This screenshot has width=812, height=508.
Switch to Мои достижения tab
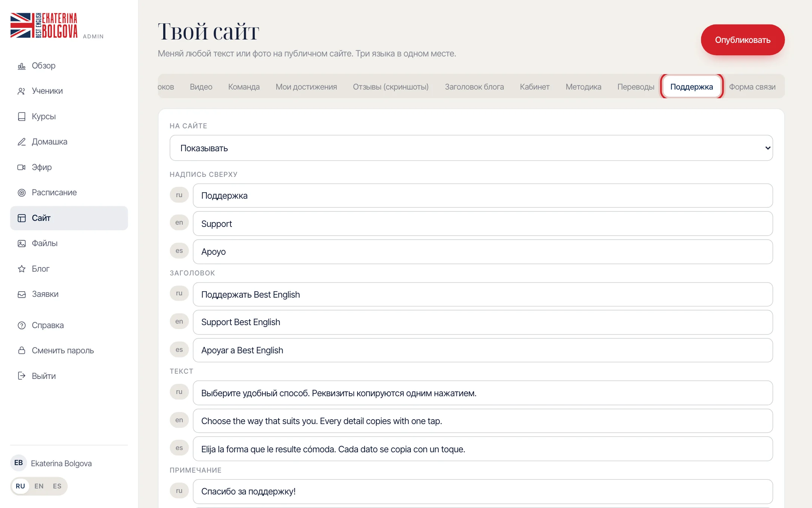click(x=306, y=87)
